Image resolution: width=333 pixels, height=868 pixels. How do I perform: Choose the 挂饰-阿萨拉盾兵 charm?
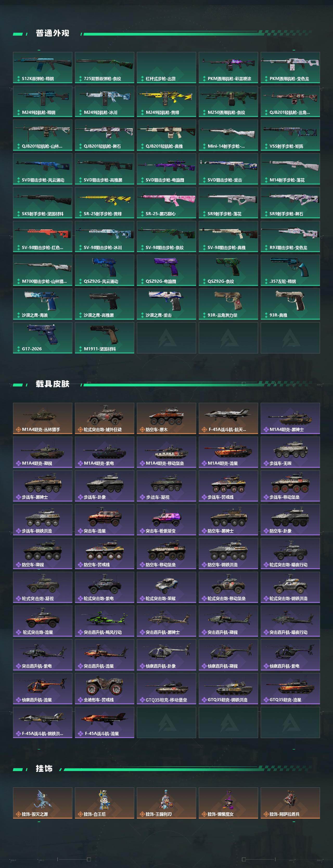coord(290,803)
